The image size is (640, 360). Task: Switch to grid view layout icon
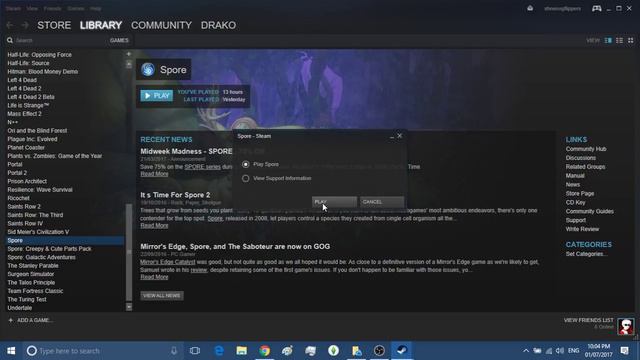coord(631,40)
